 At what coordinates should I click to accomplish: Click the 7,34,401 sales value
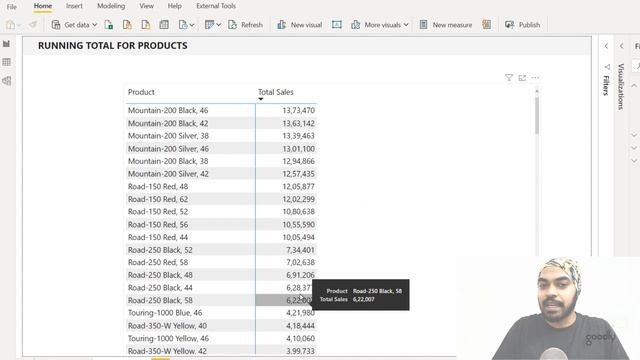(x=300, y=250)
